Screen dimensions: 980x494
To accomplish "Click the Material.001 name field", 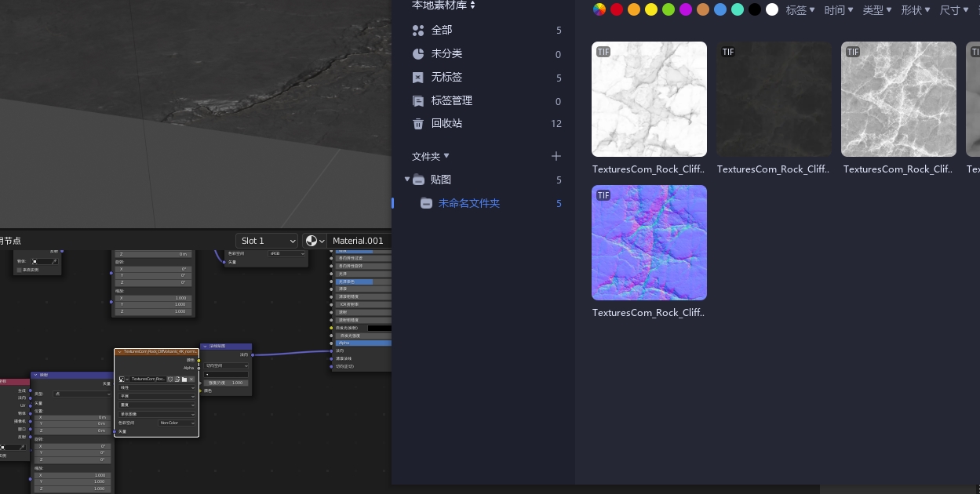I will [359, 241].
